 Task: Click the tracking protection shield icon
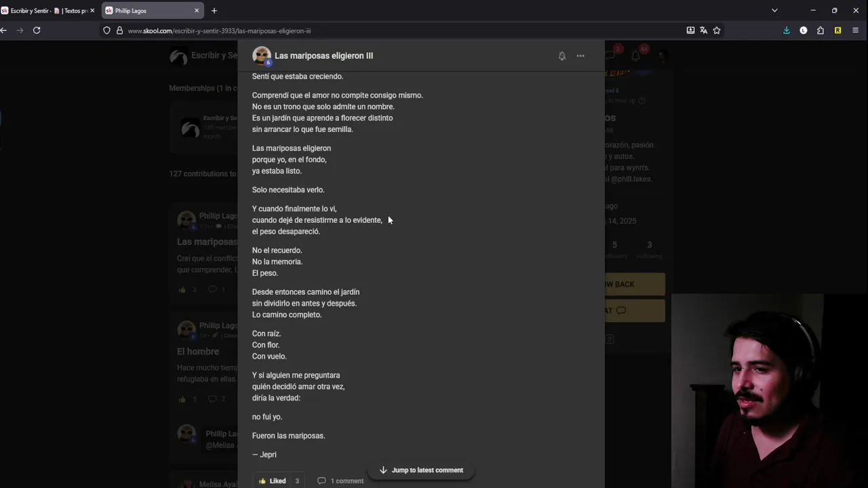click(106, 30)
